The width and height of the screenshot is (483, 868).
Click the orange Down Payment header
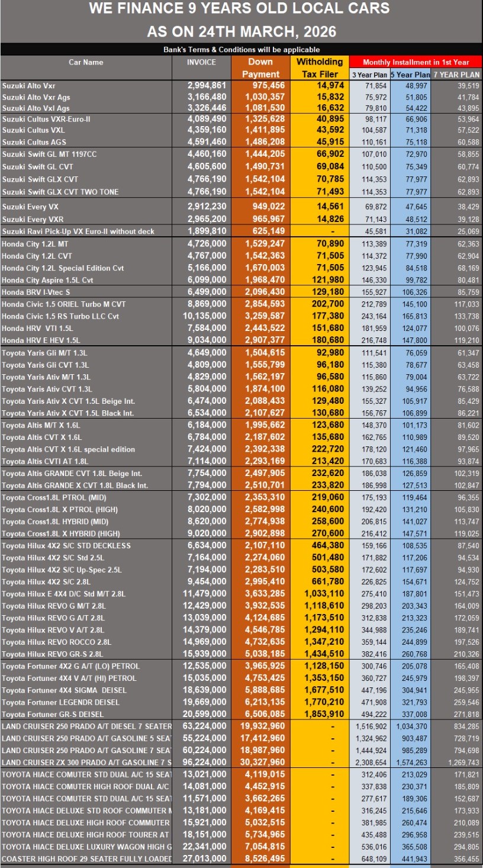(x=260, y=68)
